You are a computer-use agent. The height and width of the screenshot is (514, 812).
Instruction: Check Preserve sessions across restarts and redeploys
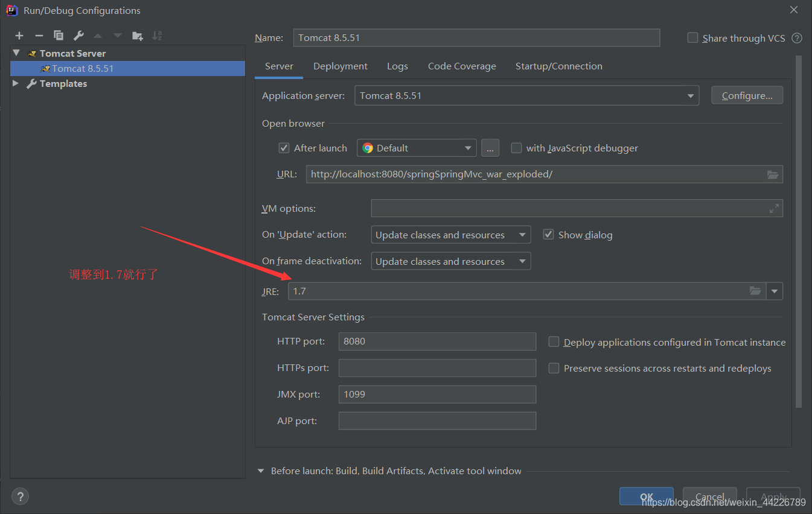[x=554, y=368]
